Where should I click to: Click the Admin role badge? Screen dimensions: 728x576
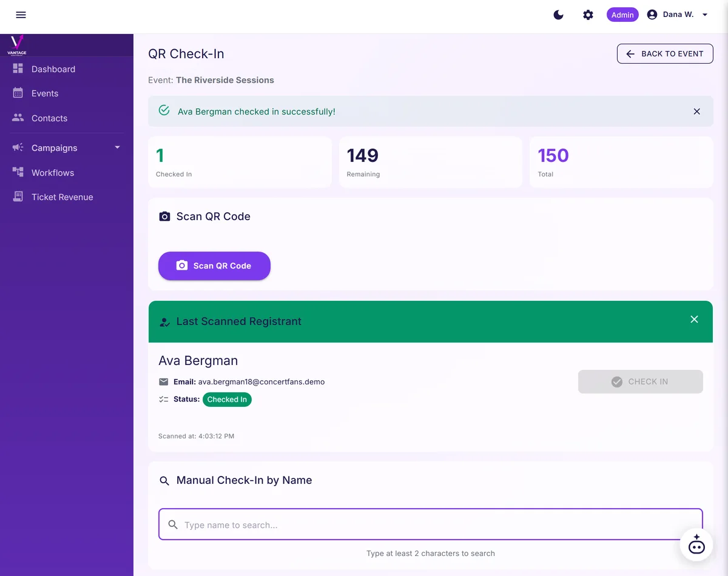click(x=622, y=15)
